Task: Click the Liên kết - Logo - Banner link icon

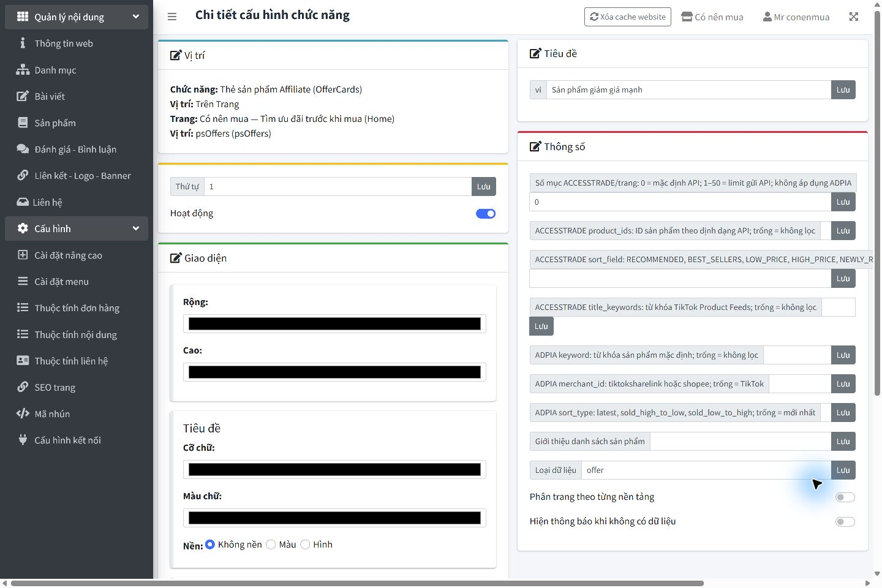Action: [23, 175]
